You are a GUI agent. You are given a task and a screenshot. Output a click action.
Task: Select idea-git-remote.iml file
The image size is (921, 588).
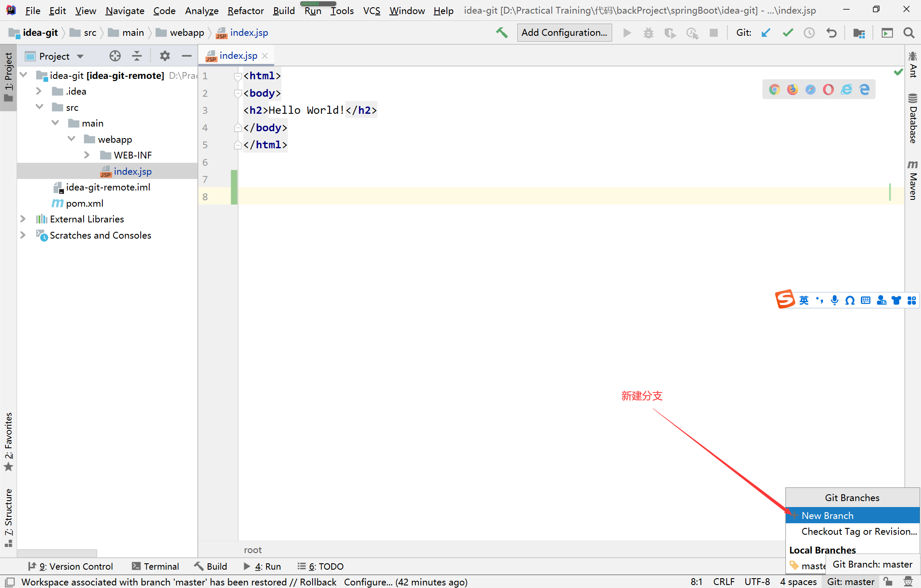pos(107,187)
